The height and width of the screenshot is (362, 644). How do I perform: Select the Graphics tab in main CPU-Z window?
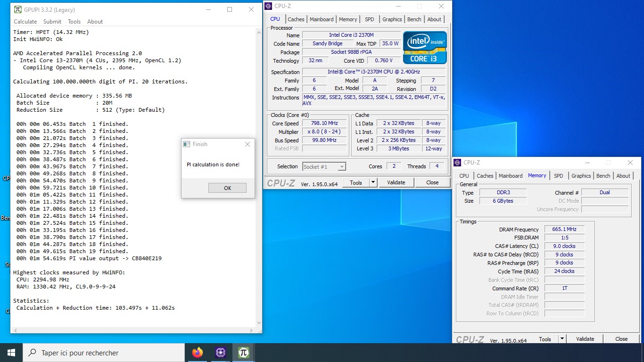point(392,19)
